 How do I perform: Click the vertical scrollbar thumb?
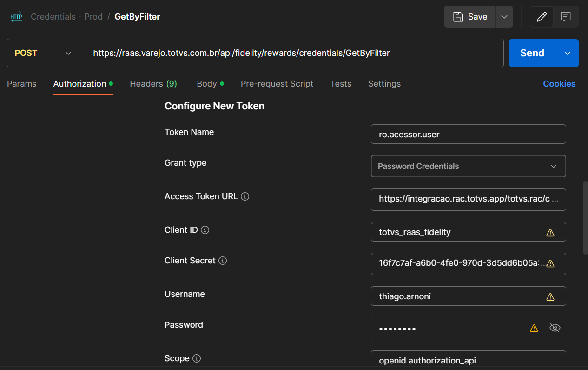(585, 217)
